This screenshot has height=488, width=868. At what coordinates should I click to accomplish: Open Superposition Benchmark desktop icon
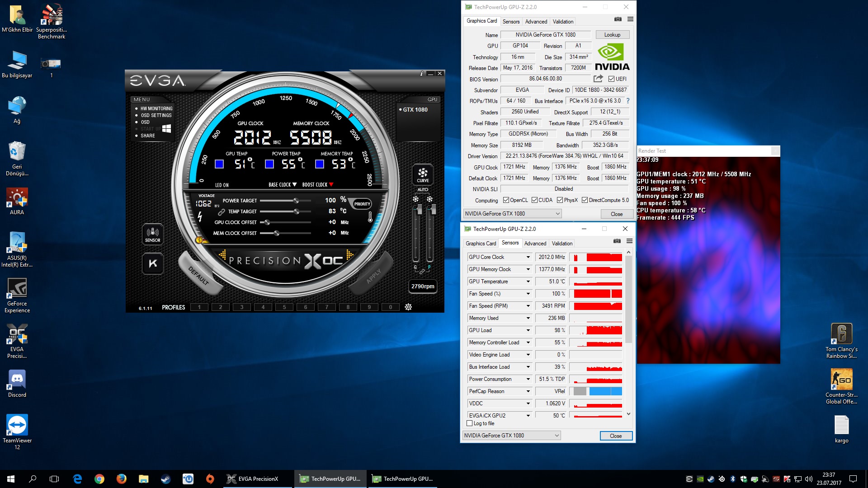click(52, 22)
